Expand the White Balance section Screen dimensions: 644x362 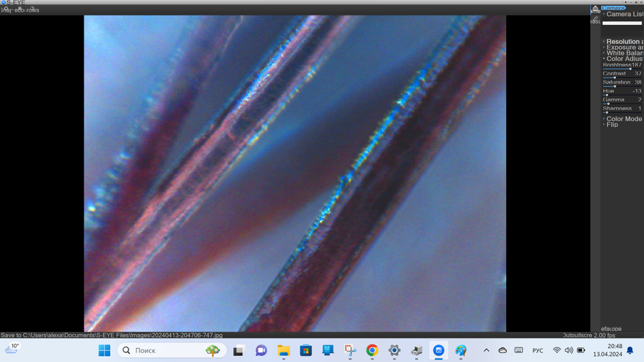pyautogui.click(x=623, y=53)
